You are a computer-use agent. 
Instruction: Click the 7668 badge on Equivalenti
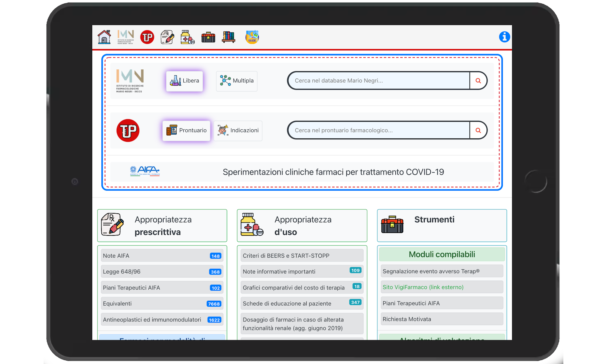[214, 304]
